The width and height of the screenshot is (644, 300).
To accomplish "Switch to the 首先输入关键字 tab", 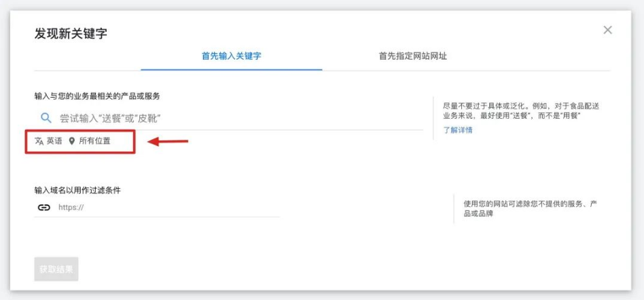I will tap(232, 56).
